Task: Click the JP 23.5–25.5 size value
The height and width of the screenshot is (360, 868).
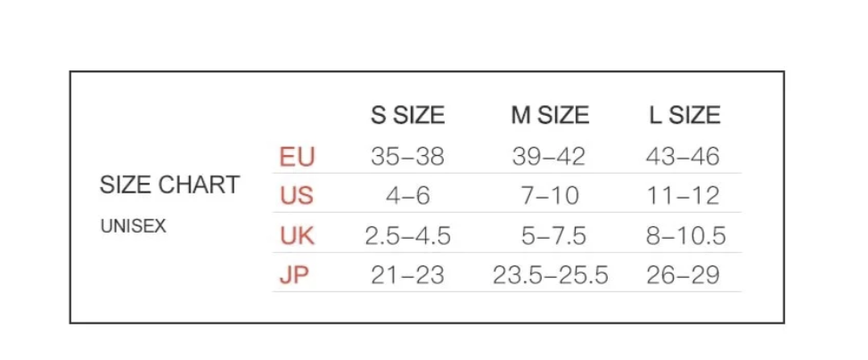Action: pyautogui.click(x=551, y=274)
